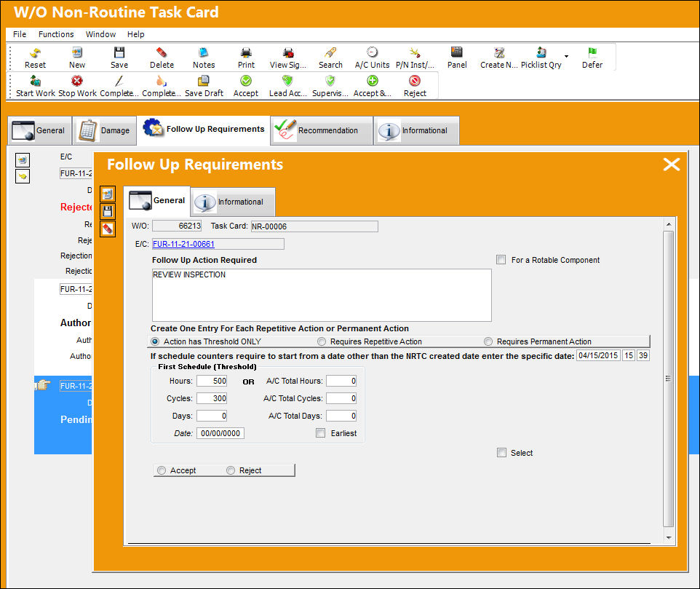The width and height of the screenshot is (700, 589).
Task: Delete the record using Delete icon
Action: [x=162, y=53]
